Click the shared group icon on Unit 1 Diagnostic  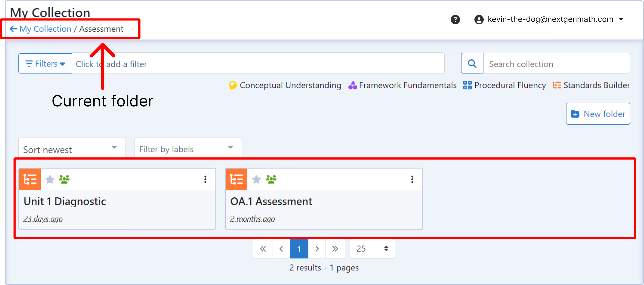(x=64, y=179)
